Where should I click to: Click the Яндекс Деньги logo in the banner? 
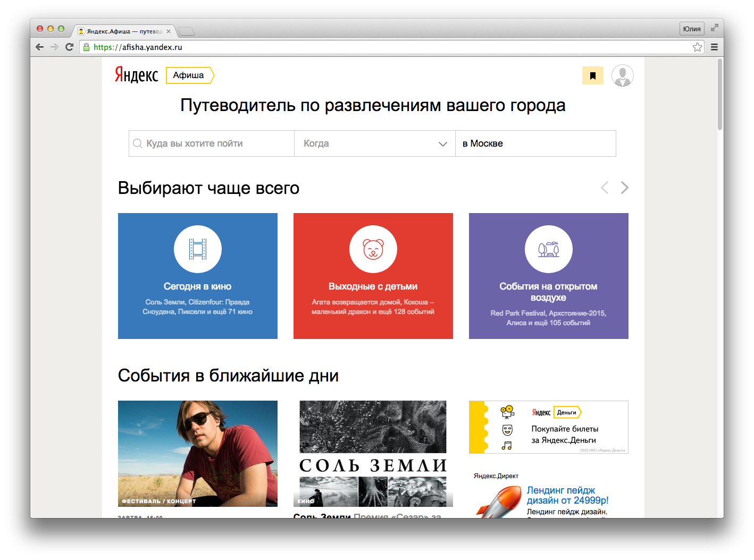[557, 412]
